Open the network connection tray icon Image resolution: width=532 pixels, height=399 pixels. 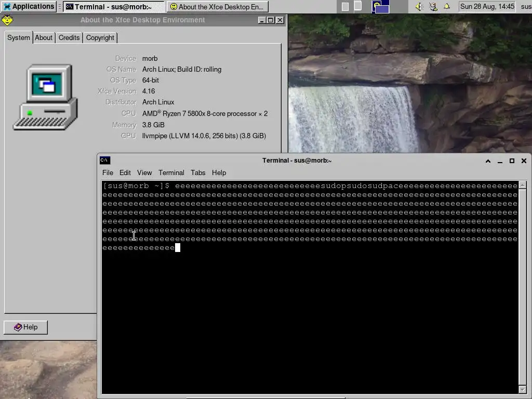433,6
